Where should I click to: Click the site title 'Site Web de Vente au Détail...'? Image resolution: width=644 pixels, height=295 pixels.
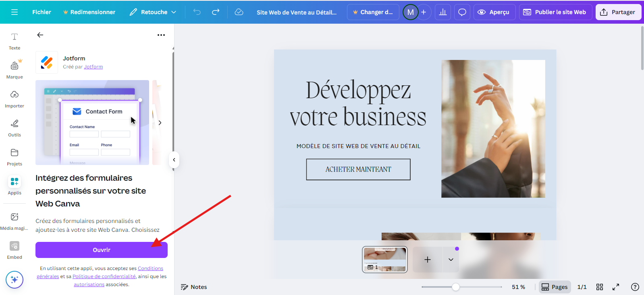point(297,12)
